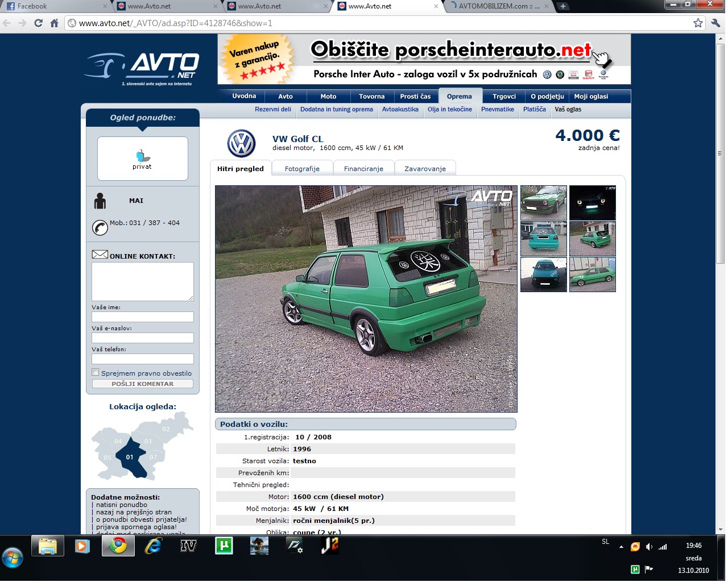Click Dodatna in tuning oprema link
The height and width of the screenshot is (582, 728).
pyautogui.click(x=337, y=109)
